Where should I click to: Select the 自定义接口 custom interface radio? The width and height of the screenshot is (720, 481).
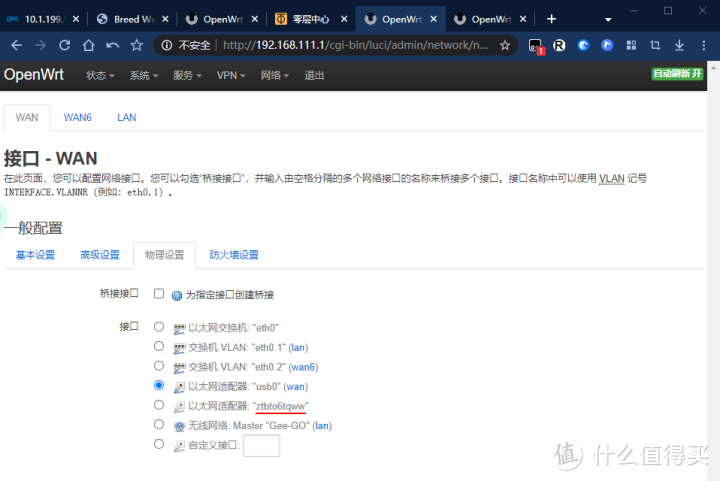[159, 444]
